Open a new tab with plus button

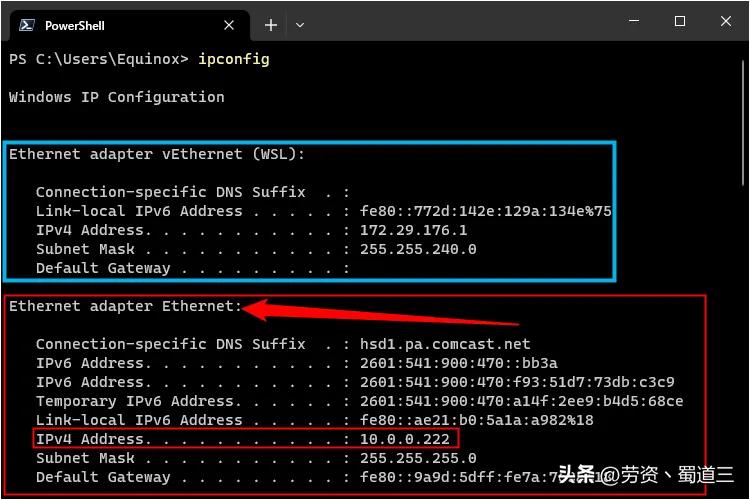pyautogui.click(x=270, y=25)
